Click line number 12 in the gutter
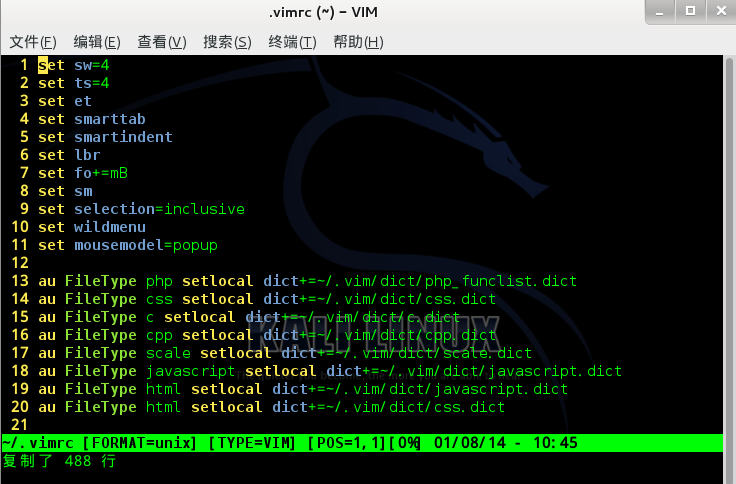736x484 pixels. click(x=20, y=263)
